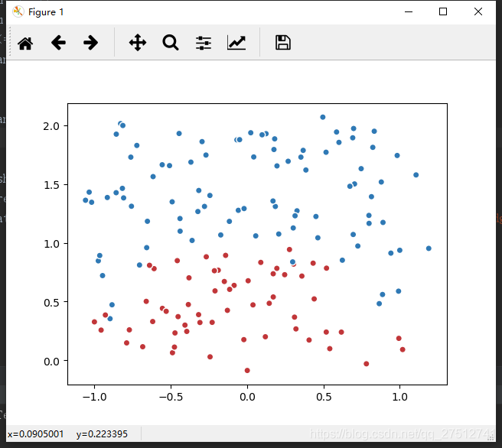Image resolution: width=502 pixels, height=448 pixels.
Task: Open the Configure subplots dialog
Action: [204, 43]
